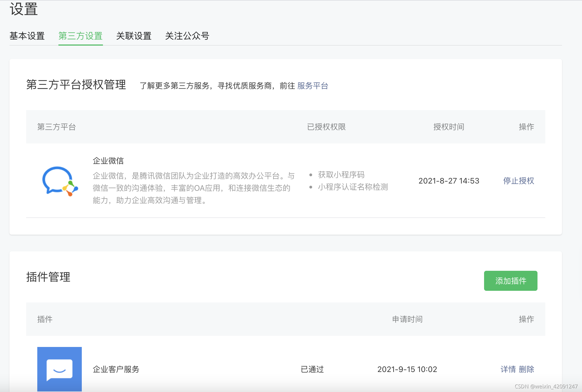Click the 第三方平台授权管理 heading
This screenshot has width=582, height=392.
(x=76, y=85)
